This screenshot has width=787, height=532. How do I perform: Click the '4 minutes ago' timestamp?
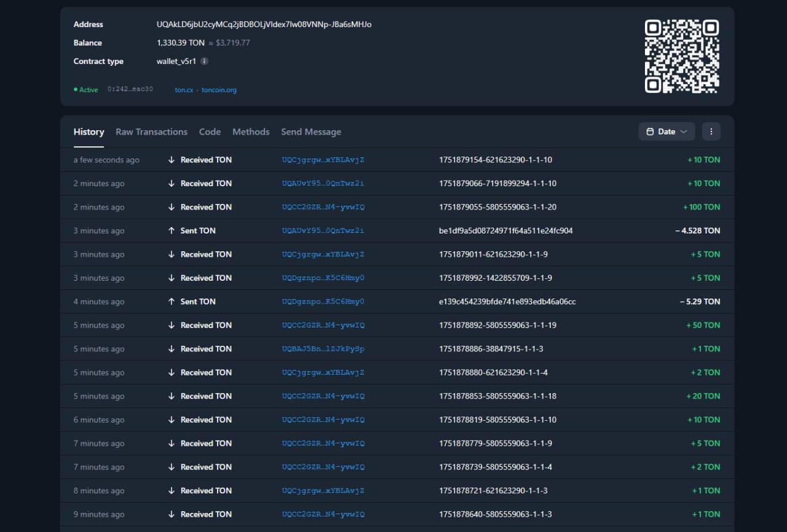click(x=99, y=302)
